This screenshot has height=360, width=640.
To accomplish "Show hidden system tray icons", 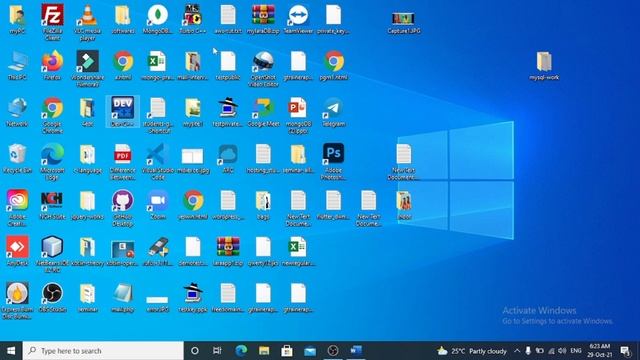I will 517,351.
